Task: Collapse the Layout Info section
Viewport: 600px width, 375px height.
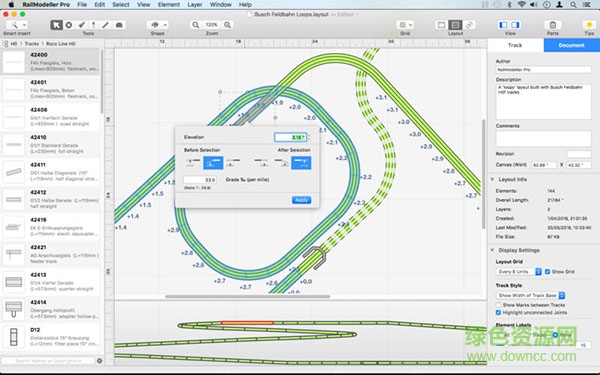Action: click(x=492, y=179)
